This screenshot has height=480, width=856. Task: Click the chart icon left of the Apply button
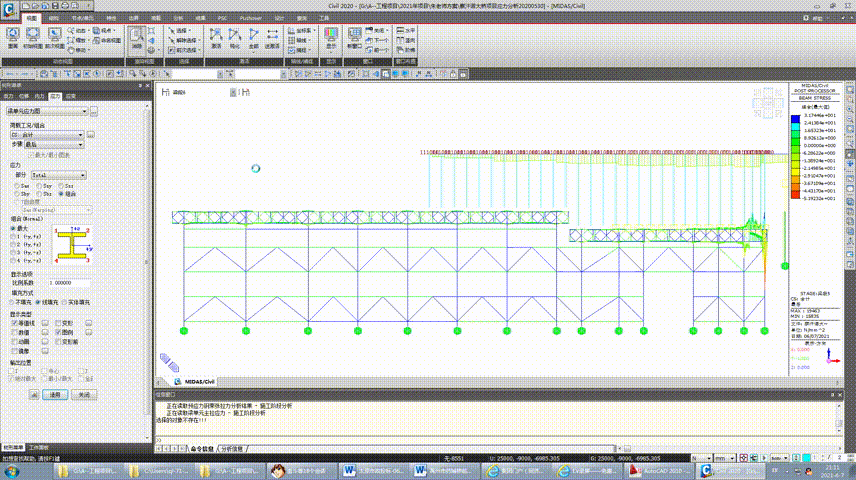coord(34,394)
